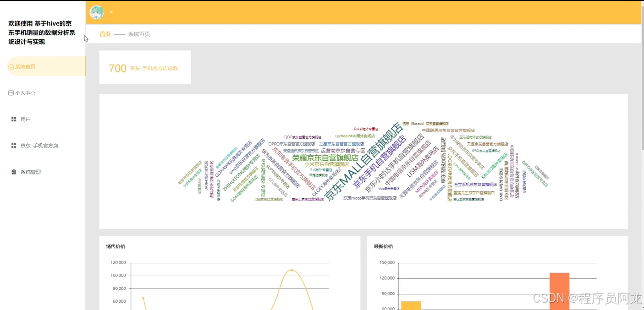644x310 pixels.
Task: Click the 90,000 axis label in 最新价格 chart
Action: (387, 294)
